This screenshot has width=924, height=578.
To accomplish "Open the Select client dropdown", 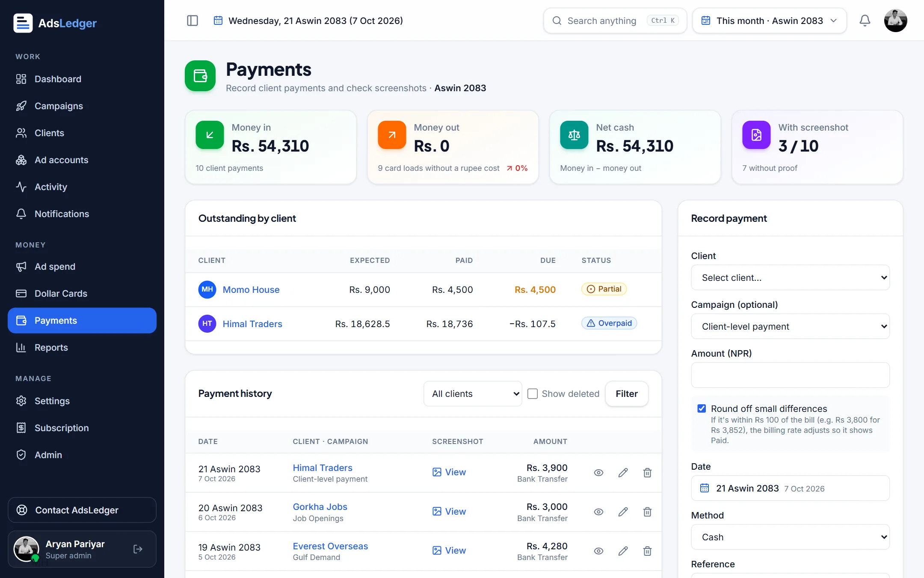I will pos(790,277).
